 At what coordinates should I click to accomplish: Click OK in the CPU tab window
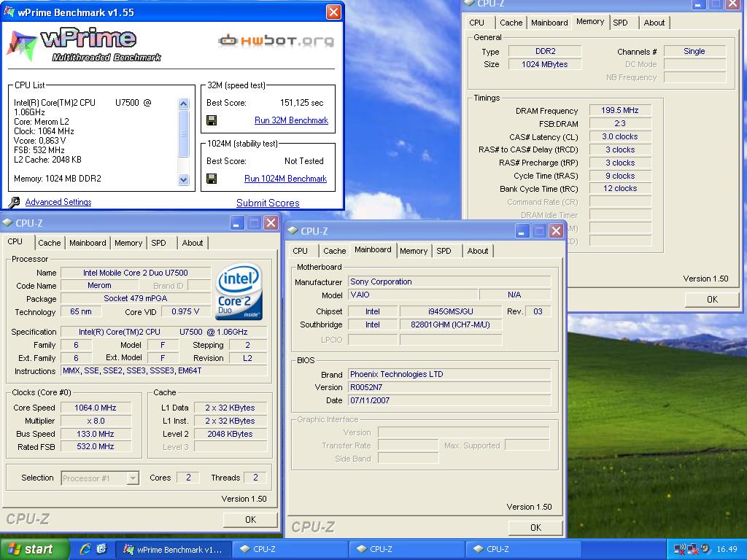point(250,519)
